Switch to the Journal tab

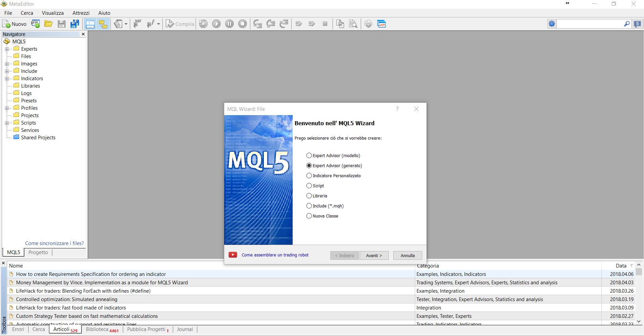(185, 329)
